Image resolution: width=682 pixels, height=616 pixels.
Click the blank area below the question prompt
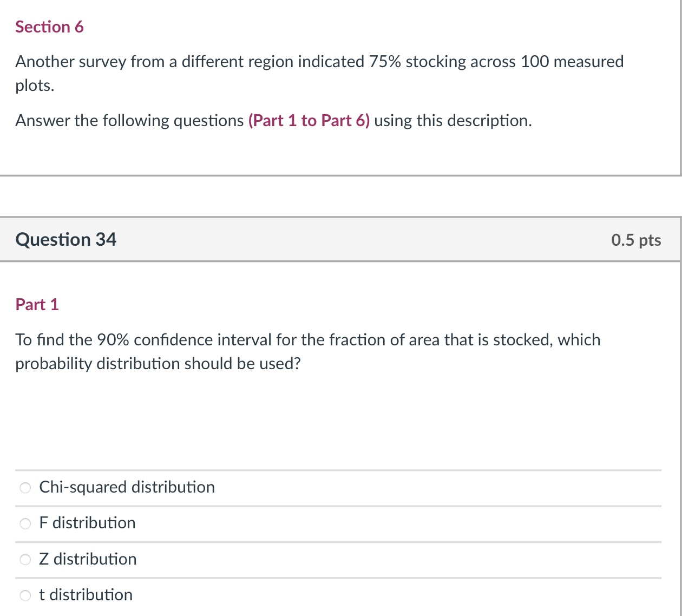(340, 422)
